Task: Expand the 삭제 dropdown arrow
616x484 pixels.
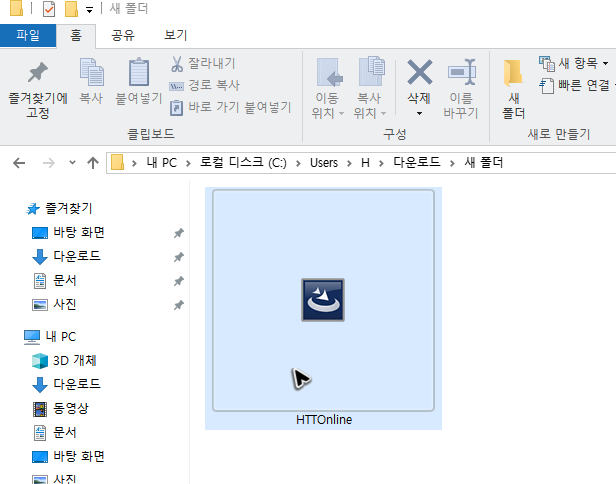Action: click(420, 114)
